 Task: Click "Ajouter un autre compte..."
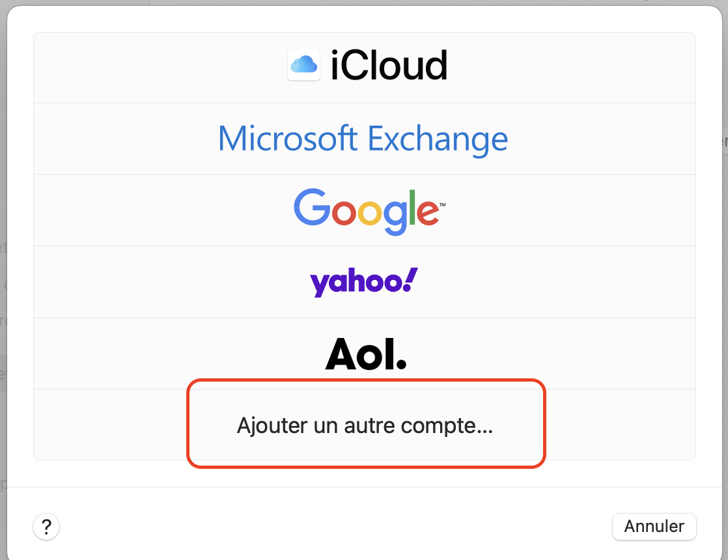click(365, 425)
